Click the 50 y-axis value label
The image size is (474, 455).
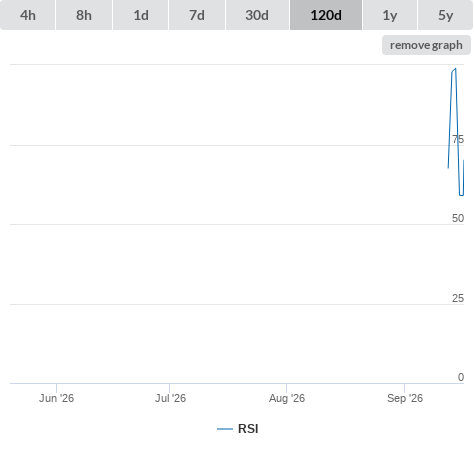click(458, 218)
